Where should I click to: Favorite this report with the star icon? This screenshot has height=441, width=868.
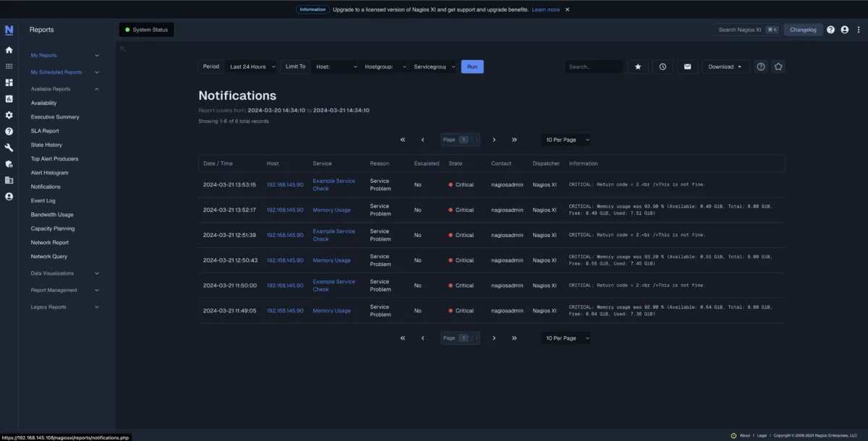tap(637, 66)
